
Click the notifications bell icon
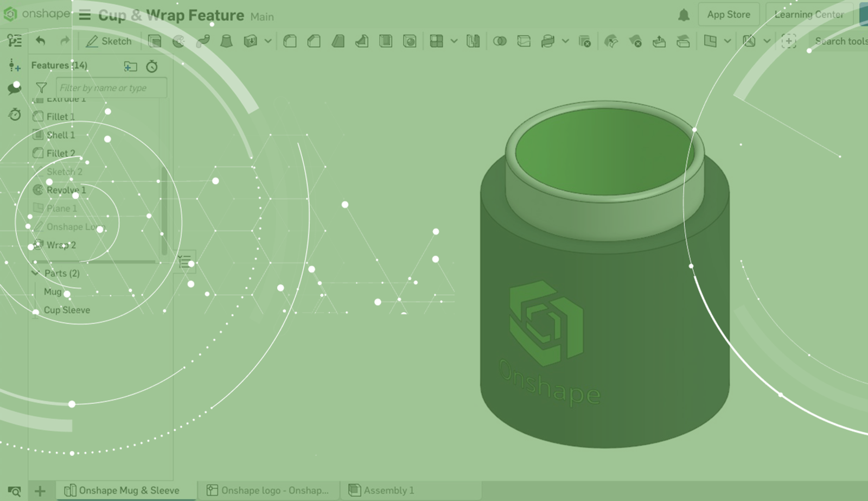(684, 15)
